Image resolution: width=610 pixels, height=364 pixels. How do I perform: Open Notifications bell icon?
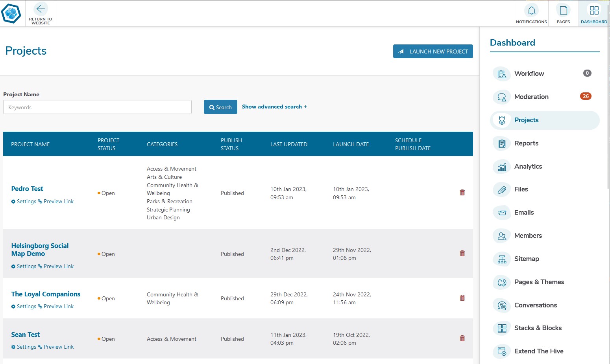tap(531, 10)
